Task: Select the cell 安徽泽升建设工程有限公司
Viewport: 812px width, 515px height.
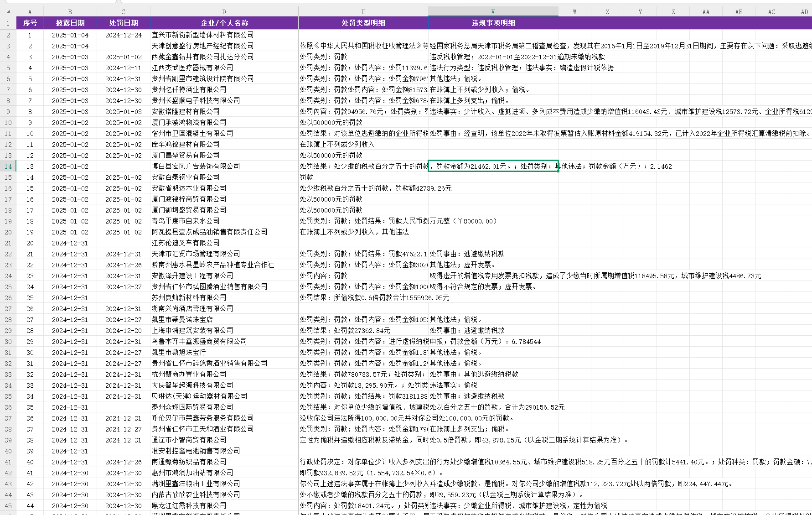Action: click(224, 276)
